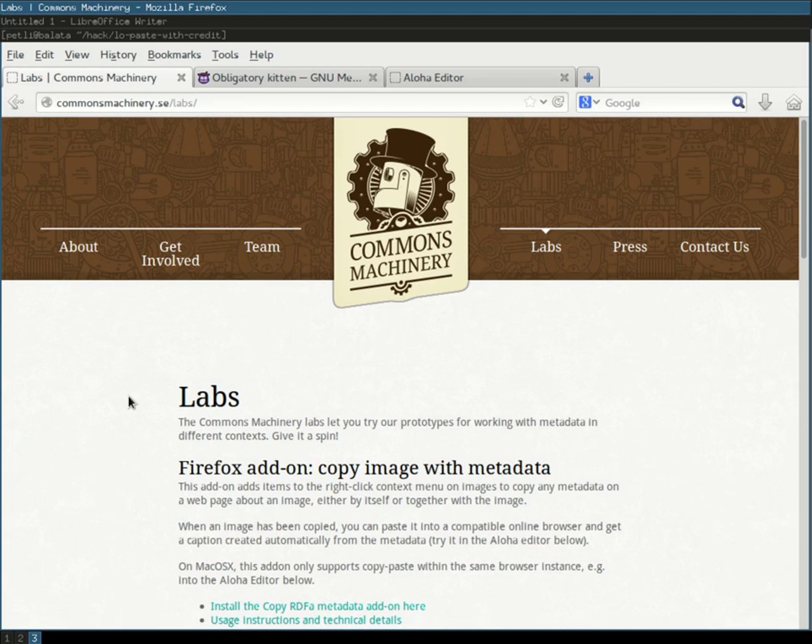Close the Obligatory kitten tab
The image size is (812, 644).
coord(373,77)
